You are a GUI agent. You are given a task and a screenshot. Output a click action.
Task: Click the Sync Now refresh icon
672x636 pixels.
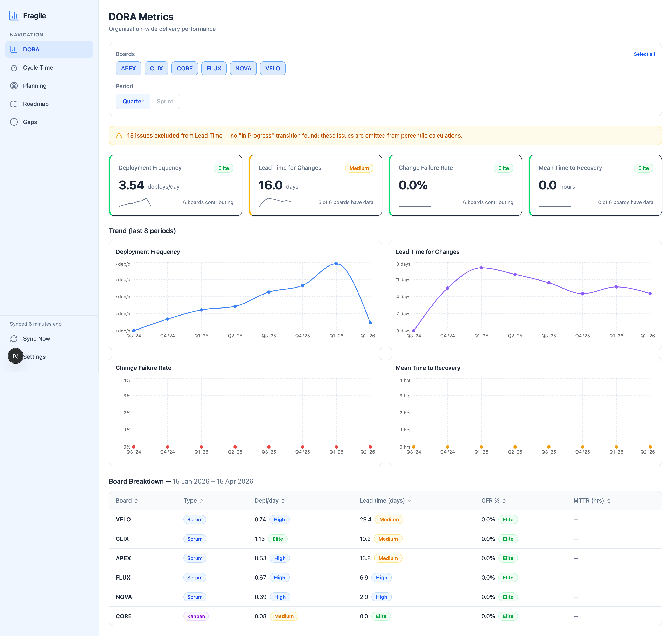click(x=14, y=339)
